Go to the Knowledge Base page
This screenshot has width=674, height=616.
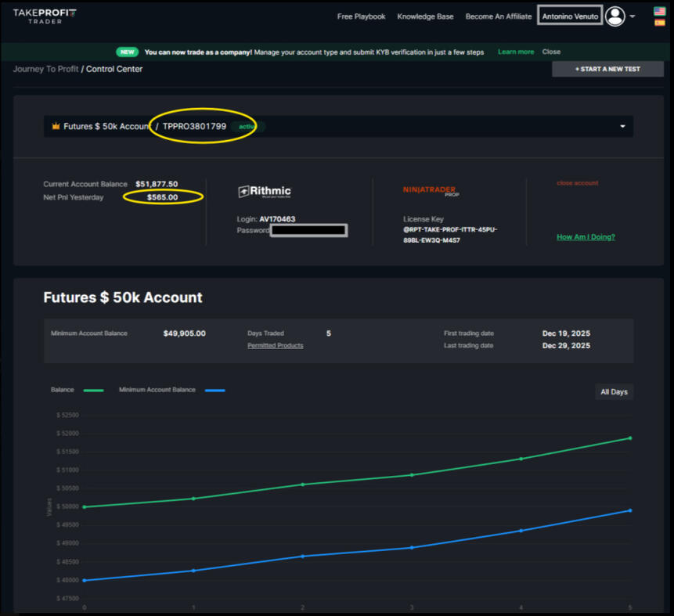[425, 16]
